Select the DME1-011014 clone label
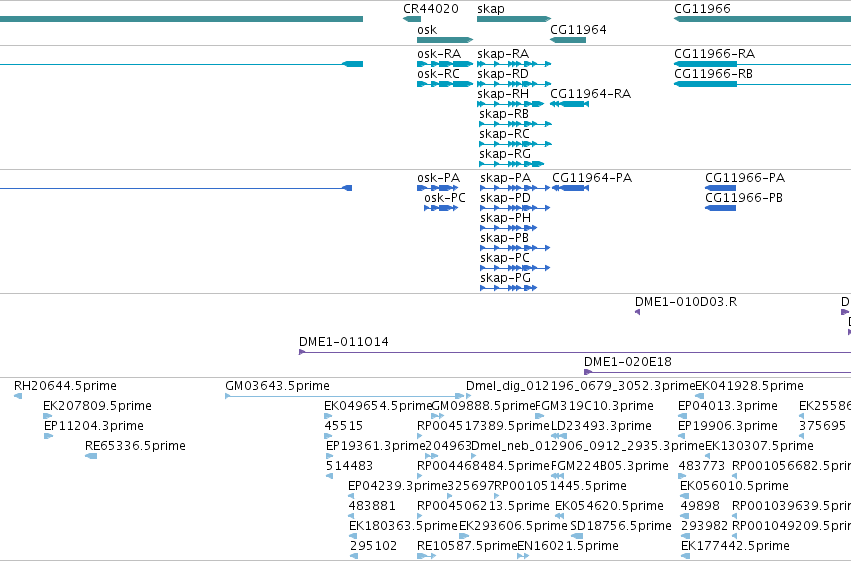Viewport: 851px width, 561px height. click(344, 342)
